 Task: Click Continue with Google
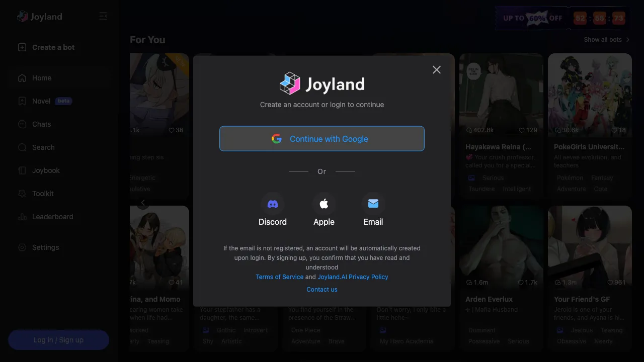pyautogui.click(x=322, y=138)
